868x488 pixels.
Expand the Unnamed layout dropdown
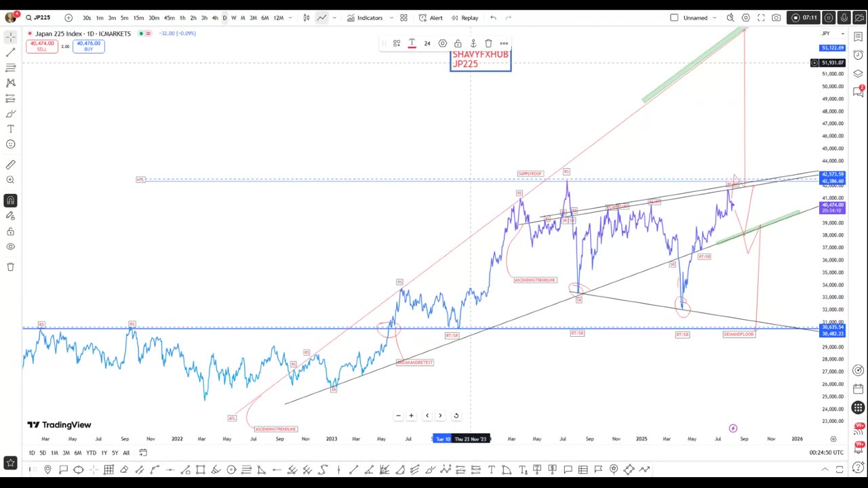(715, 18)
